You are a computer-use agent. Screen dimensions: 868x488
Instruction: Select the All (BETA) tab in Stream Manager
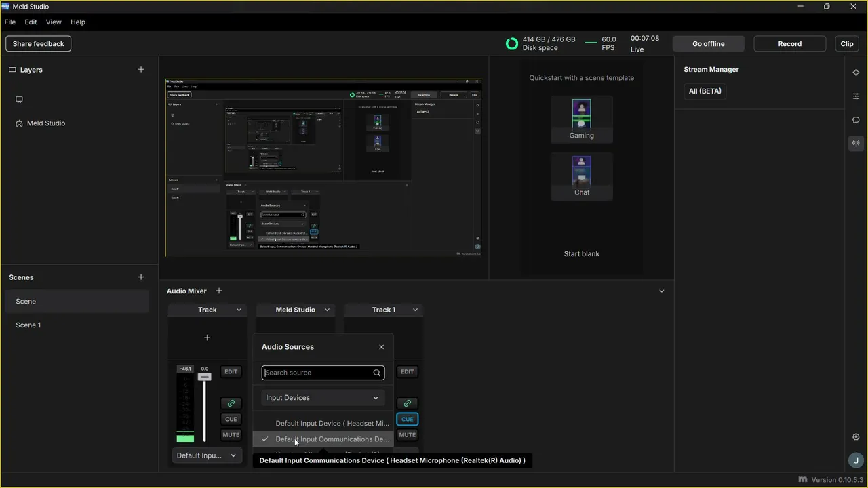705,91
